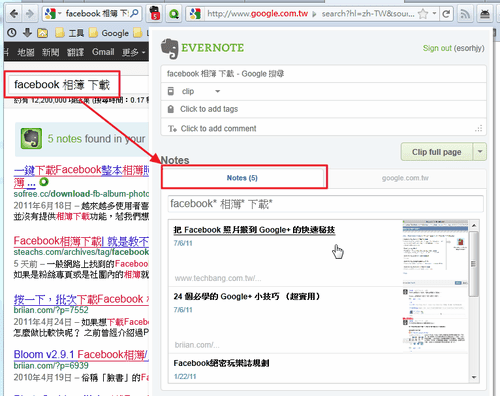Open history clock icon in bookmarks bar
Image resolution: width=500 pixels, height=396 pixels.
(12, 33)
